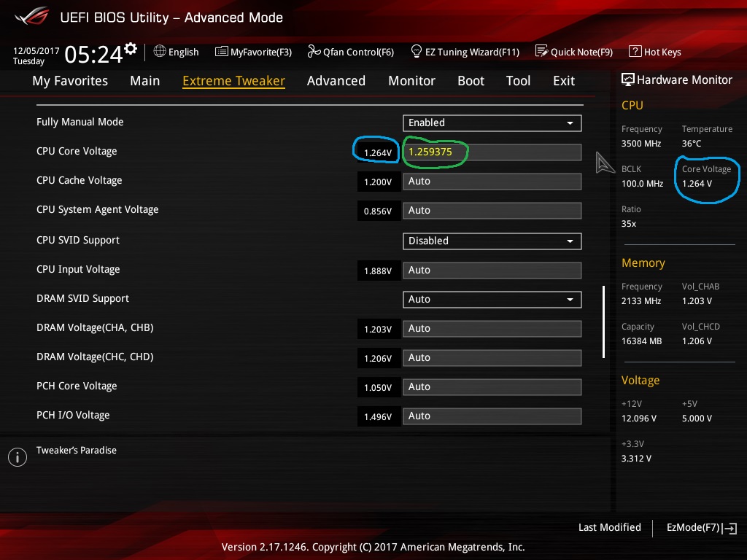Click the Hardware Monitor panel title
747x560 pixels.
684,80
